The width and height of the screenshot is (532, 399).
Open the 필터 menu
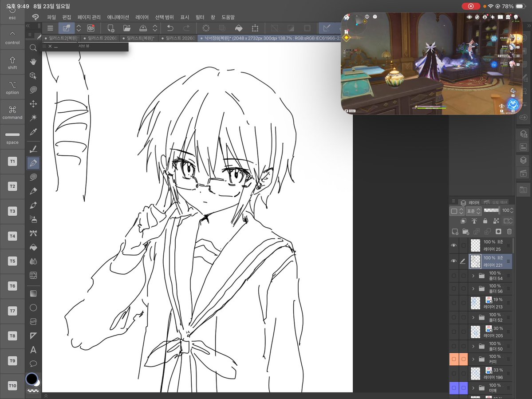point(200,17)
